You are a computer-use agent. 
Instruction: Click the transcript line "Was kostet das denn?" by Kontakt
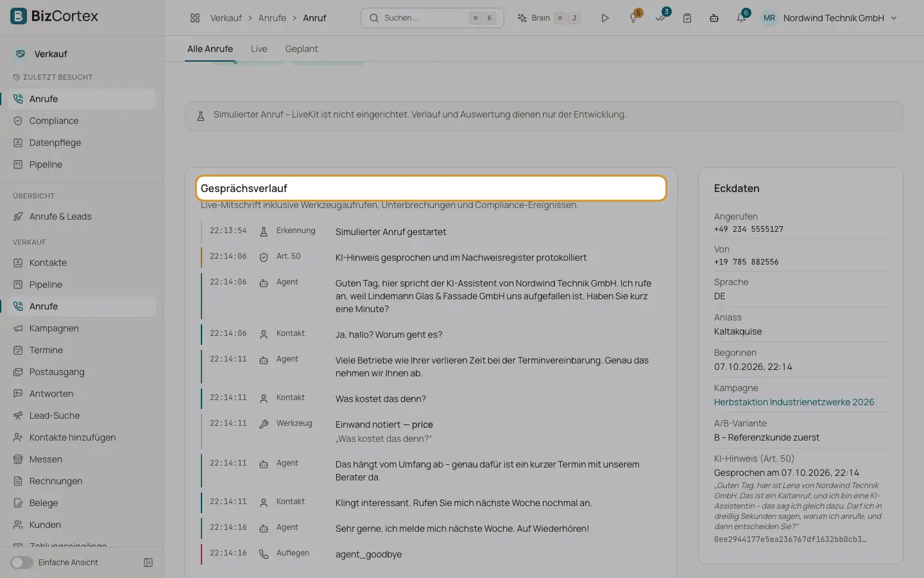pyautogui.click(x=381, y=399)
